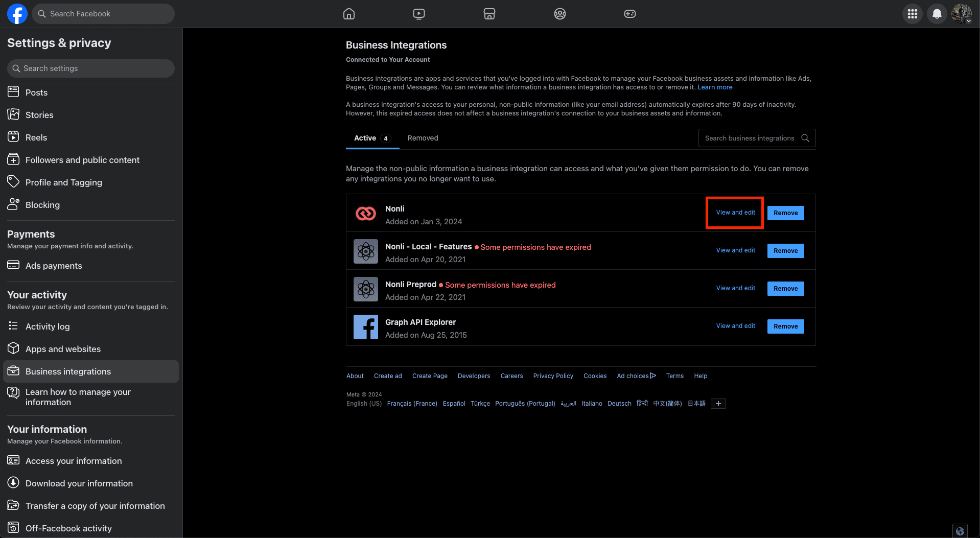Click the Access your information icon

(13, 460)
